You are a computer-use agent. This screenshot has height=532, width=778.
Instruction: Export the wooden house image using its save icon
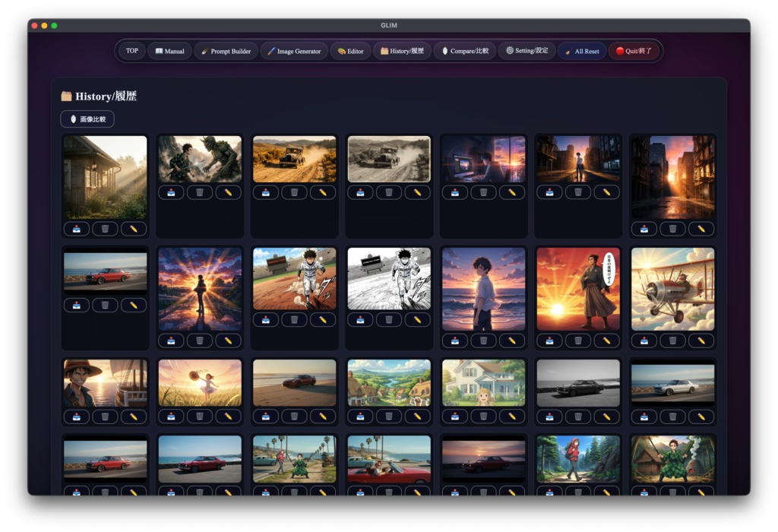(x=77, y=228)
